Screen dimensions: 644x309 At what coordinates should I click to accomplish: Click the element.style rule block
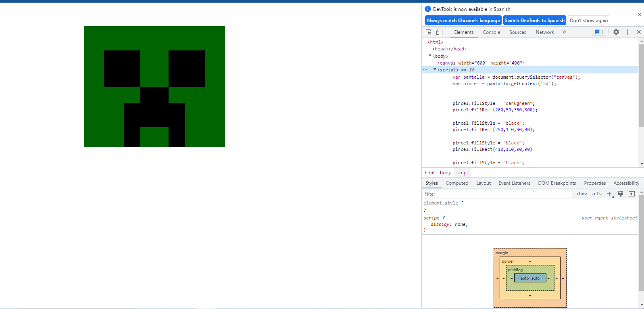tap(530, 206)
